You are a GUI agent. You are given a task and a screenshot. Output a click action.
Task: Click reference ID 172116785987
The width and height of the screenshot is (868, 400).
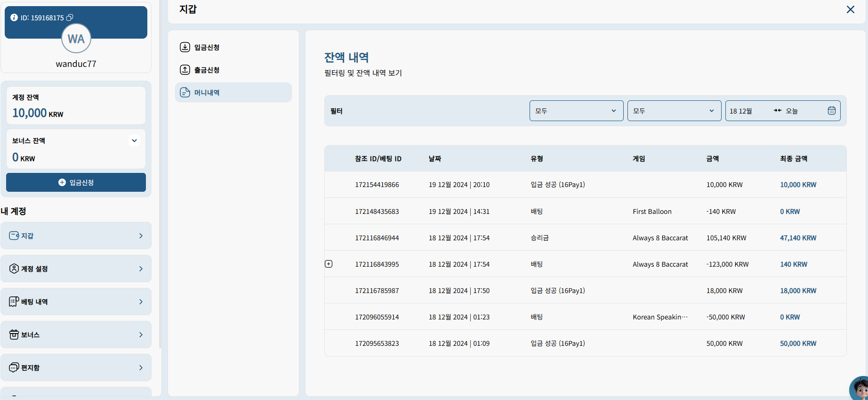(x=377, y=291)
